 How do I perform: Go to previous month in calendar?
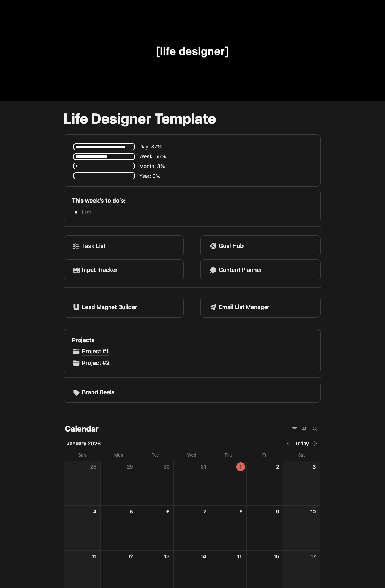(x=288, y=444)
